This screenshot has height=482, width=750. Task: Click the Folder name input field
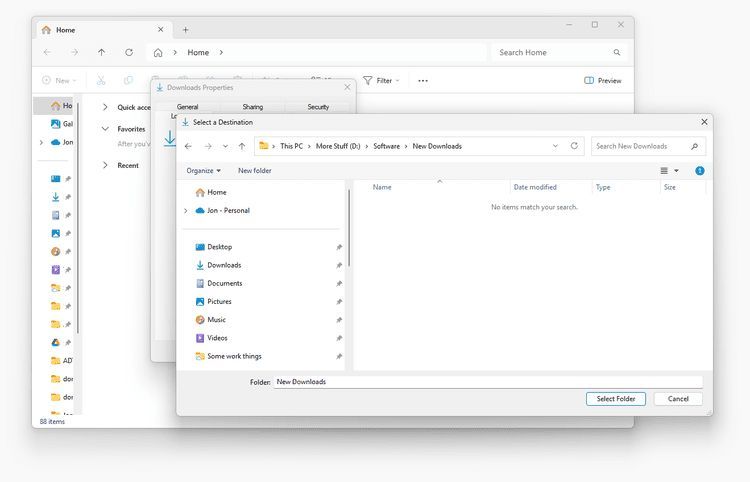tap(487, 381)
